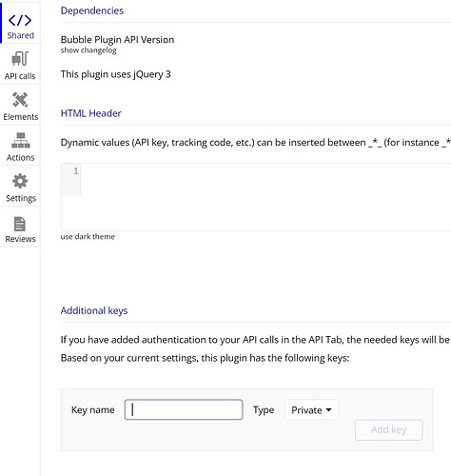Click the 'Dynamic values (API key' description text
This screenshot has width=451, height=476.
(256, 143)
